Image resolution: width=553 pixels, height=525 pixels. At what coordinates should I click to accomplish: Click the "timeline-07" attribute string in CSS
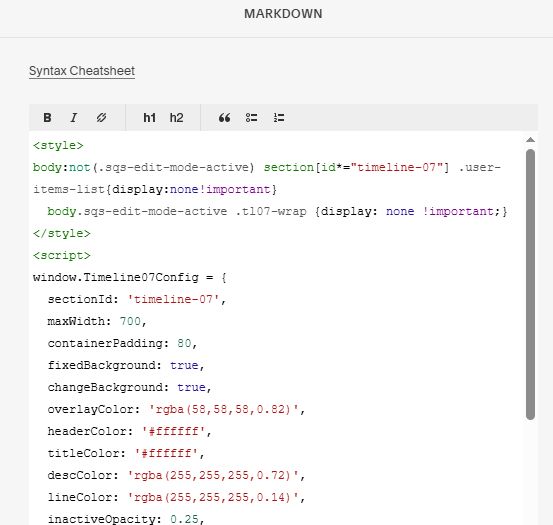397,167
